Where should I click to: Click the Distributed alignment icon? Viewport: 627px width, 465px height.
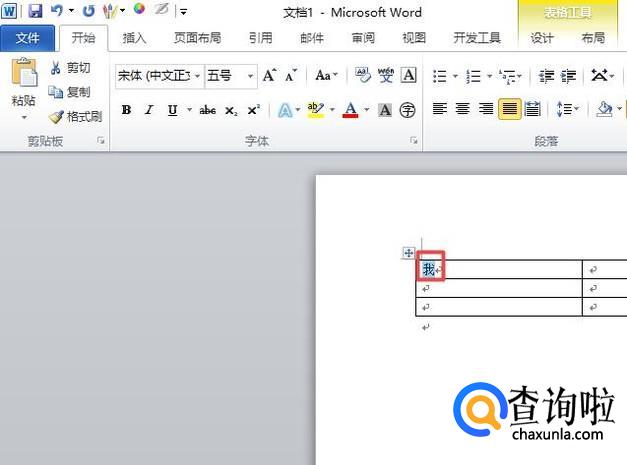coord(532,109)
